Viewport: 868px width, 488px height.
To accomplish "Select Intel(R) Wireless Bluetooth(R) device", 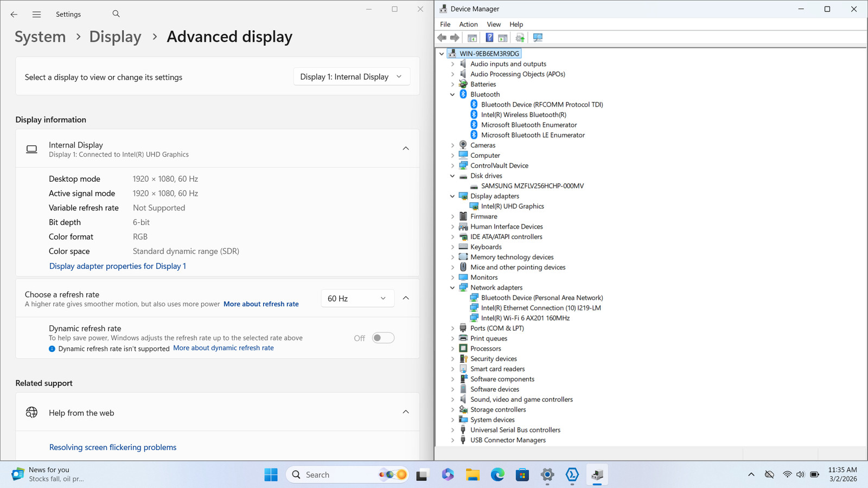I will point(524,115).
